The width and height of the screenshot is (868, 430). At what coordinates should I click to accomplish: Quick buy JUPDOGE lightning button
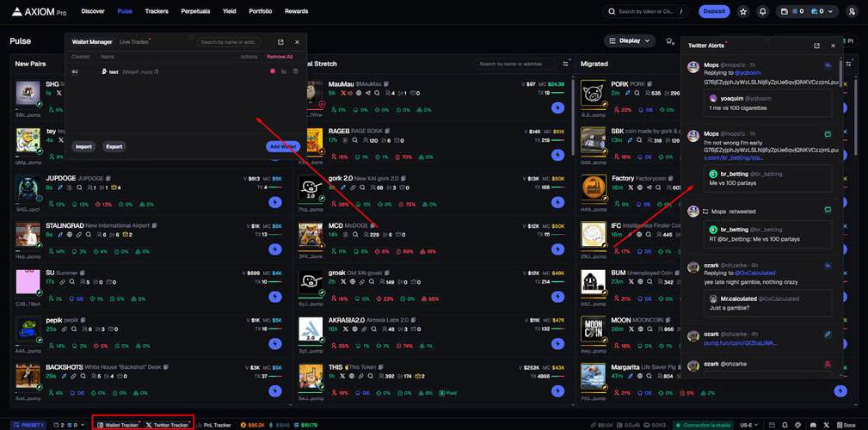275,202
